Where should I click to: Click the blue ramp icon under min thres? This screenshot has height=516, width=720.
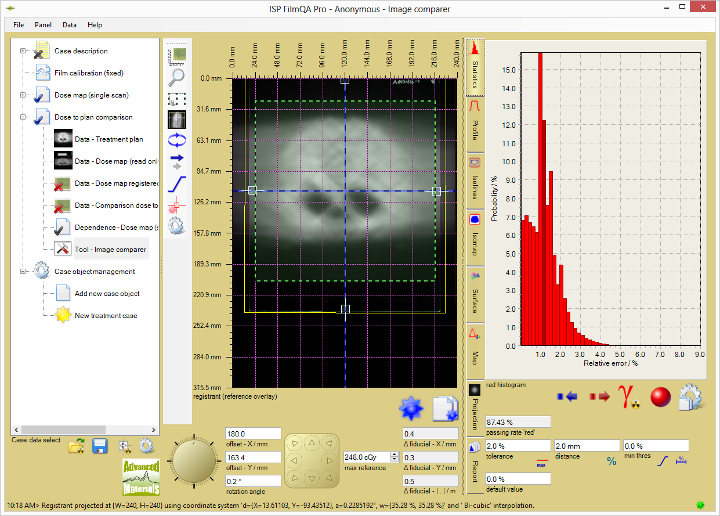[663, 460]
